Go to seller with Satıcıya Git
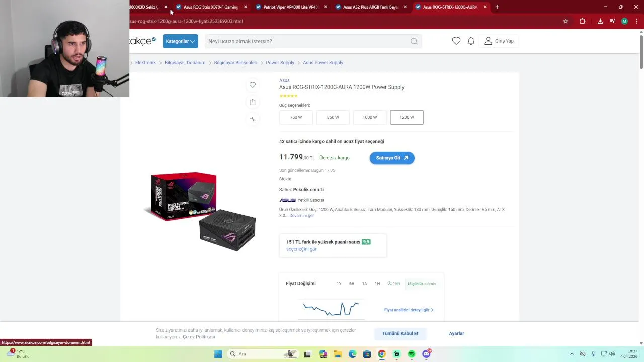This screenshot has width=644, height=362. (x=392, y=158)
